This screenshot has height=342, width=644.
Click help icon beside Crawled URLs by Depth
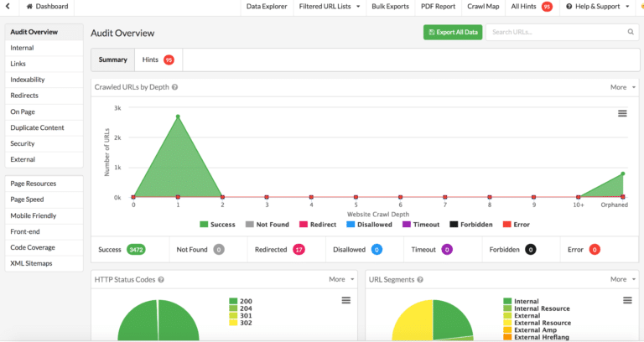[174, 87]
